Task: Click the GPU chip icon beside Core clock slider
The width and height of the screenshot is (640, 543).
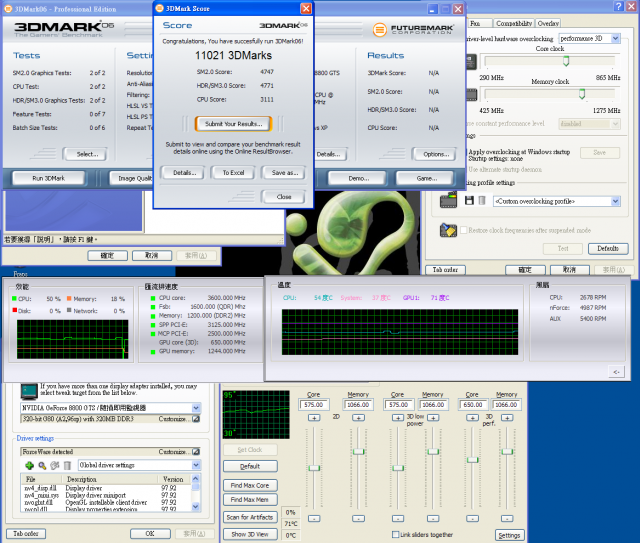Action: tap(471, 62)
